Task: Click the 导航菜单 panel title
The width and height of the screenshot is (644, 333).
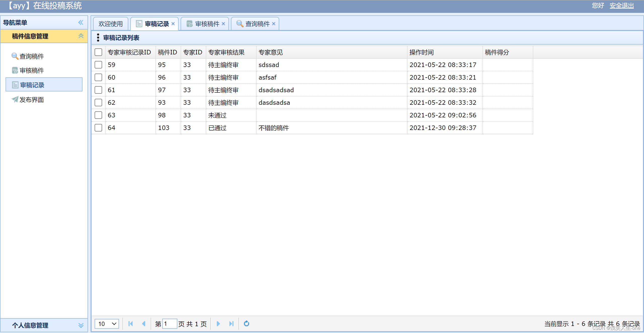Action: (15, 23)
